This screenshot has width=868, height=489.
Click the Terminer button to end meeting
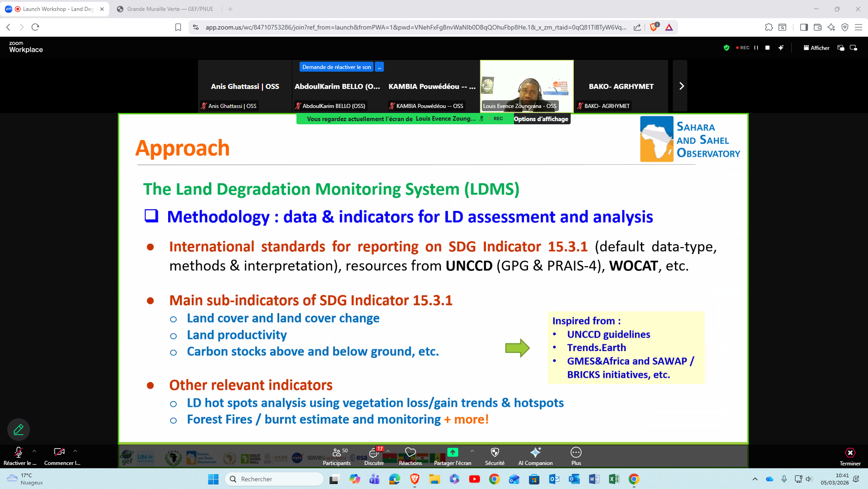tap(850, 456)
